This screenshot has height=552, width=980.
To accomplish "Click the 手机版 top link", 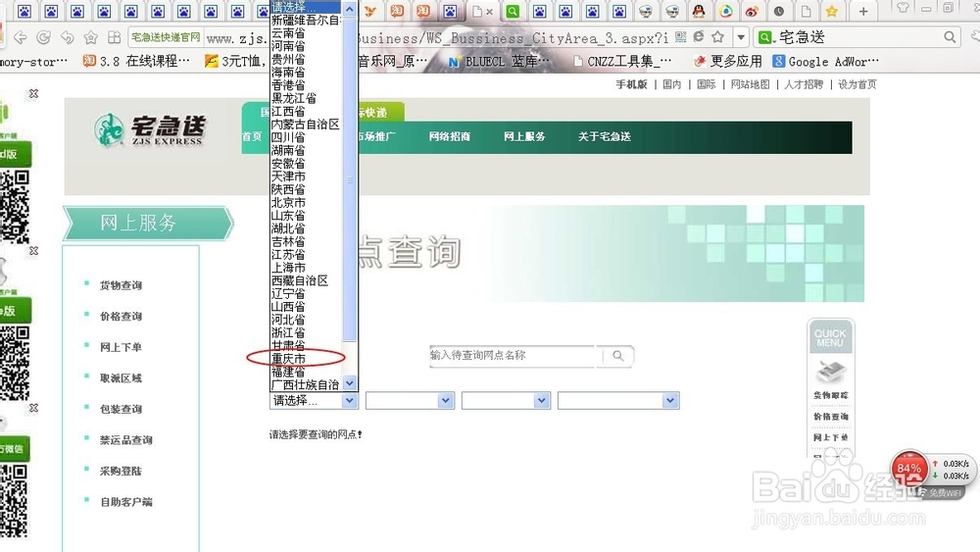I will point(631,84).
